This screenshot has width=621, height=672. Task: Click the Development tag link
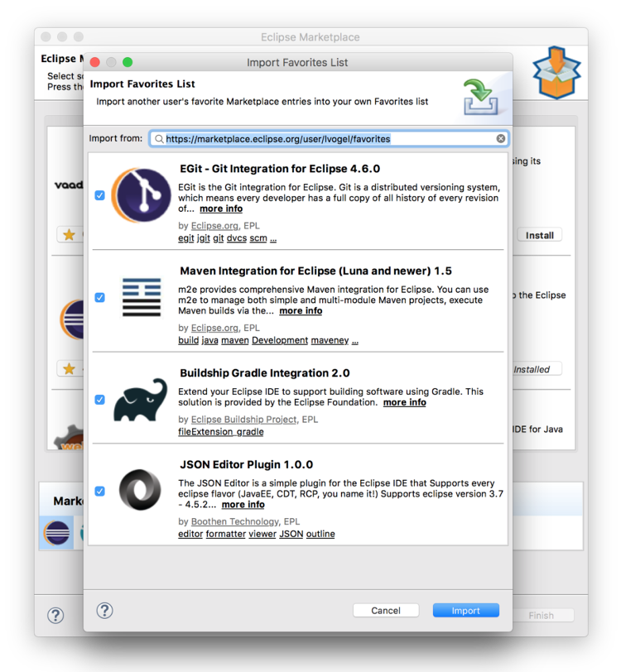280,340
